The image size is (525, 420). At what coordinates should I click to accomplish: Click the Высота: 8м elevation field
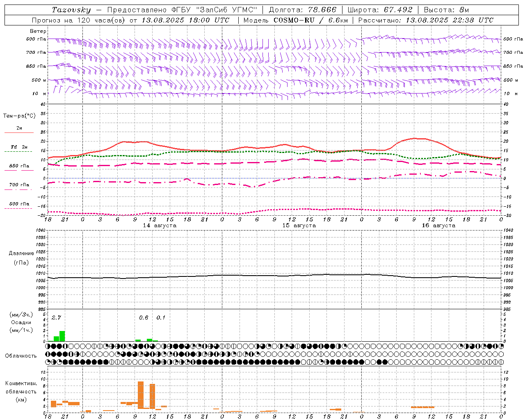point(446,10)
